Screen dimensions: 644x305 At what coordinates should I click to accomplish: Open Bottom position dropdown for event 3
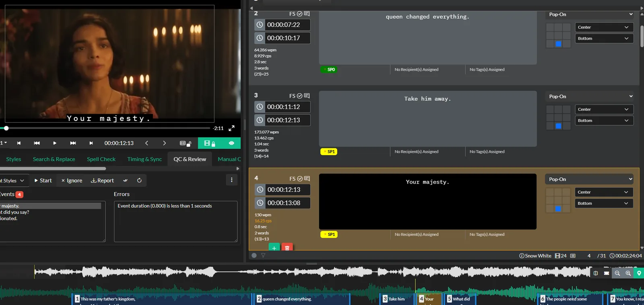tap(604, 121)
